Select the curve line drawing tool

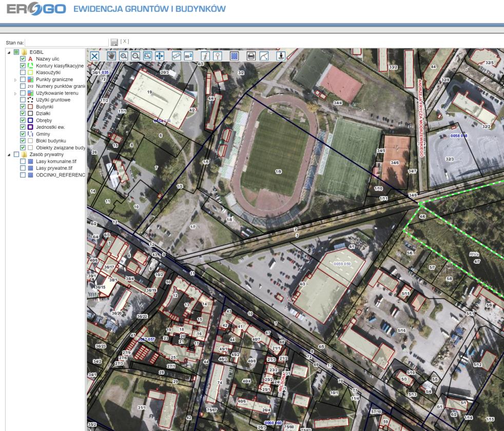tap(264, 56)
